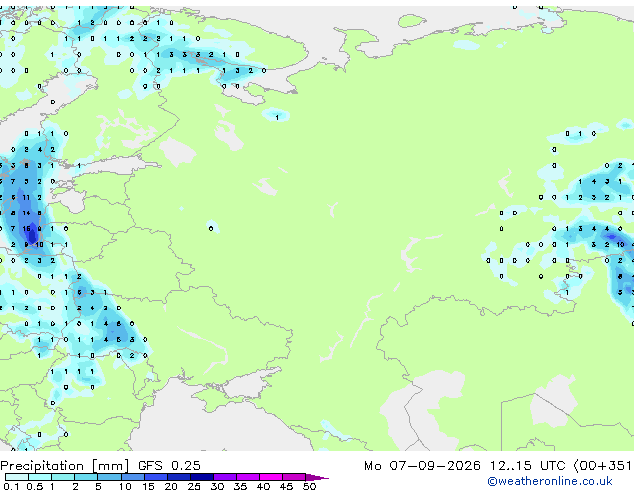Click the Mo 07-09-2026 forecast date text
Screen dimensions: 634x490
[422, 466]
